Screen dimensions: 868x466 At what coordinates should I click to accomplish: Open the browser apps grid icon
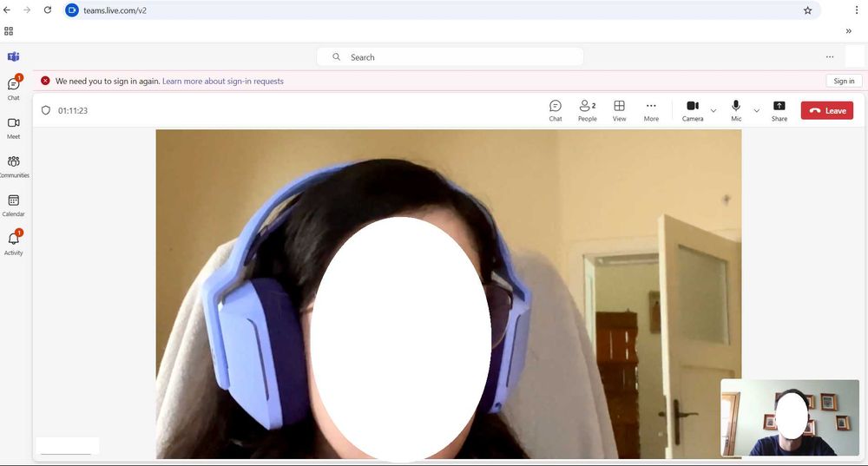[x=9, y=31]
